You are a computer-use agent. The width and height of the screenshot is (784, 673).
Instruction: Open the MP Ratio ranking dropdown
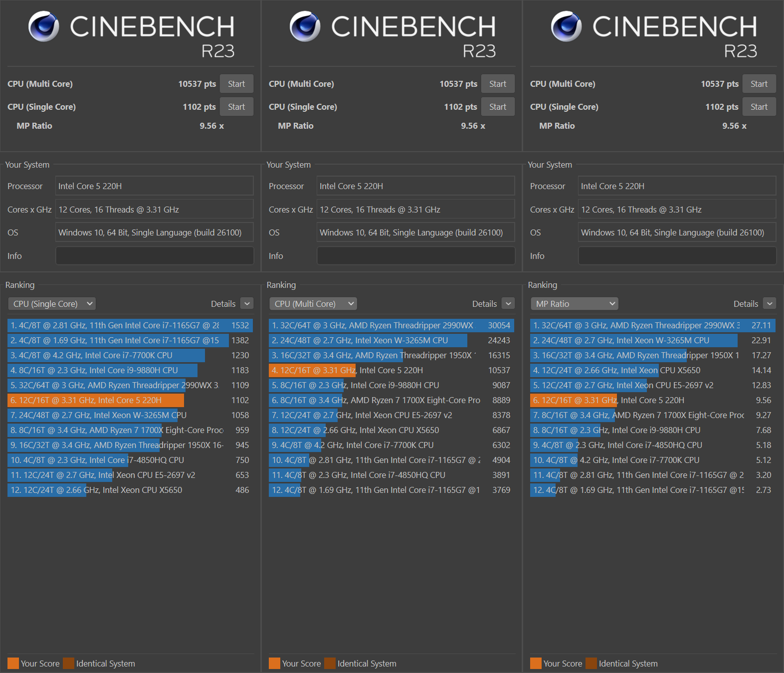pyautogui.click(x=575, y=303)
